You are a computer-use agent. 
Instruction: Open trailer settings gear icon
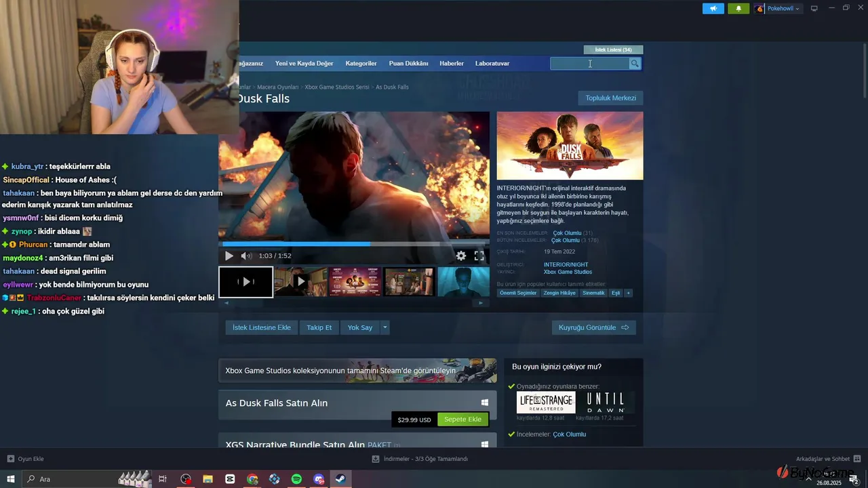click(x=461, y=256)
